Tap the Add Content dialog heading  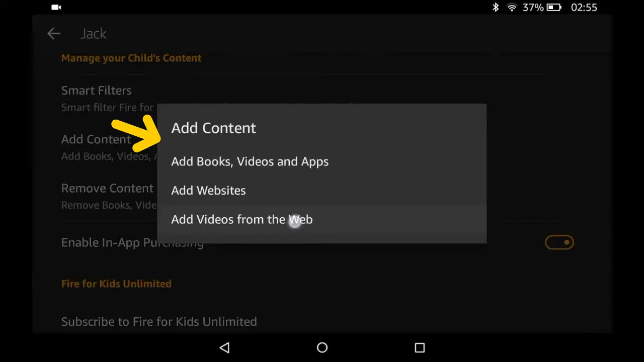coord(213,128)
